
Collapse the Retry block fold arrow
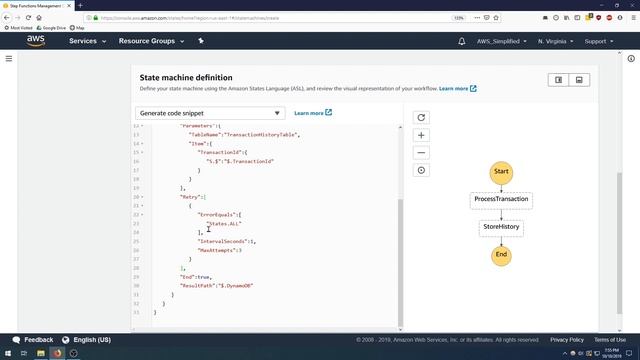click(x=142, y=197)
